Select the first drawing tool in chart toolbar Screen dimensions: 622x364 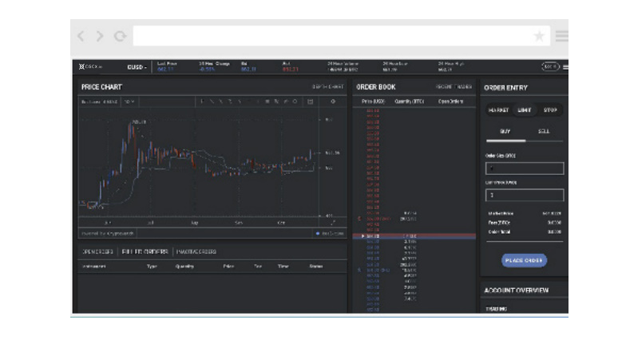pyautogui.click(x=202, y=101)
